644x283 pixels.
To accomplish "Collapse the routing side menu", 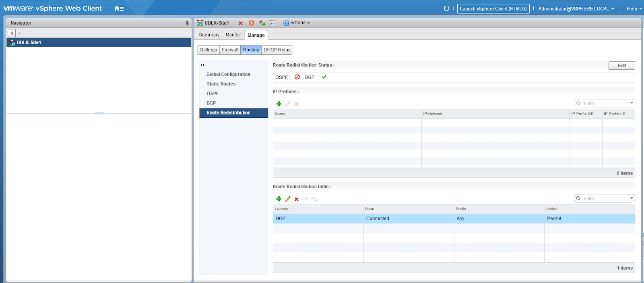I will point(202,65).
